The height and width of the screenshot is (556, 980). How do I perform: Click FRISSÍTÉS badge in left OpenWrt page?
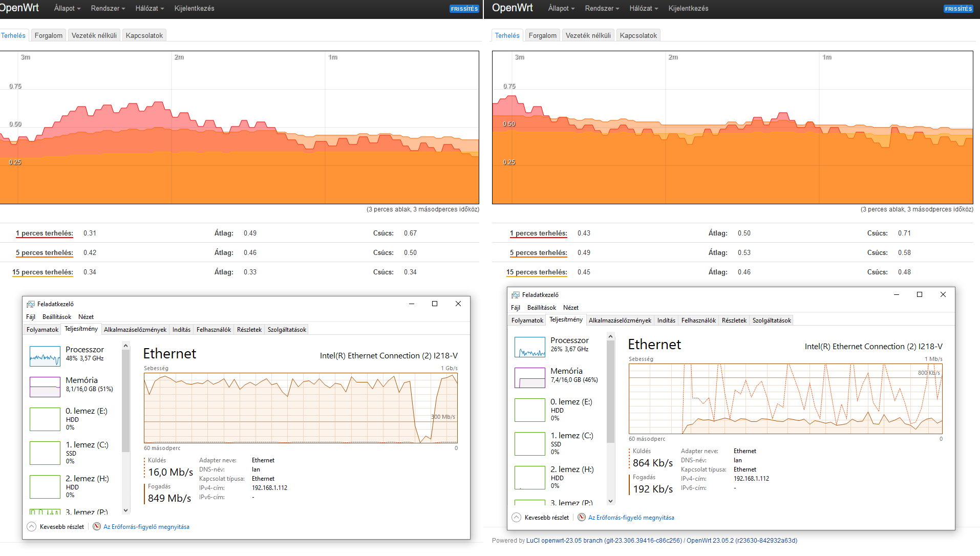point(464,9)
